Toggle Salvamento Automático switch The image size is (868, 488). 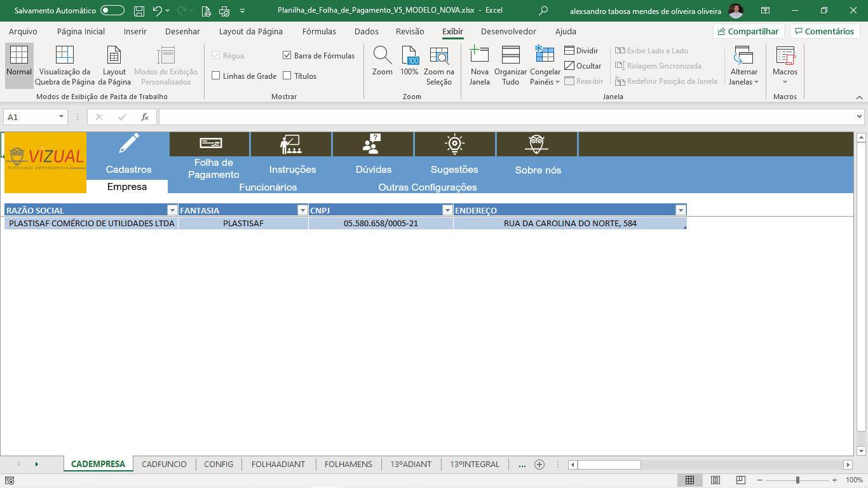point(112,11)
